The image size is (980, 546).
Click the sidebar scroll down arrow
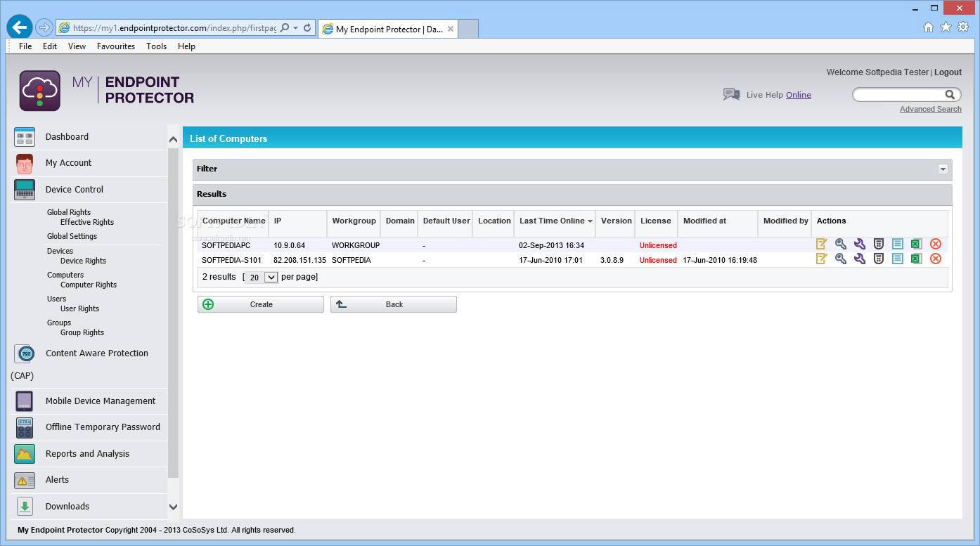174,506
